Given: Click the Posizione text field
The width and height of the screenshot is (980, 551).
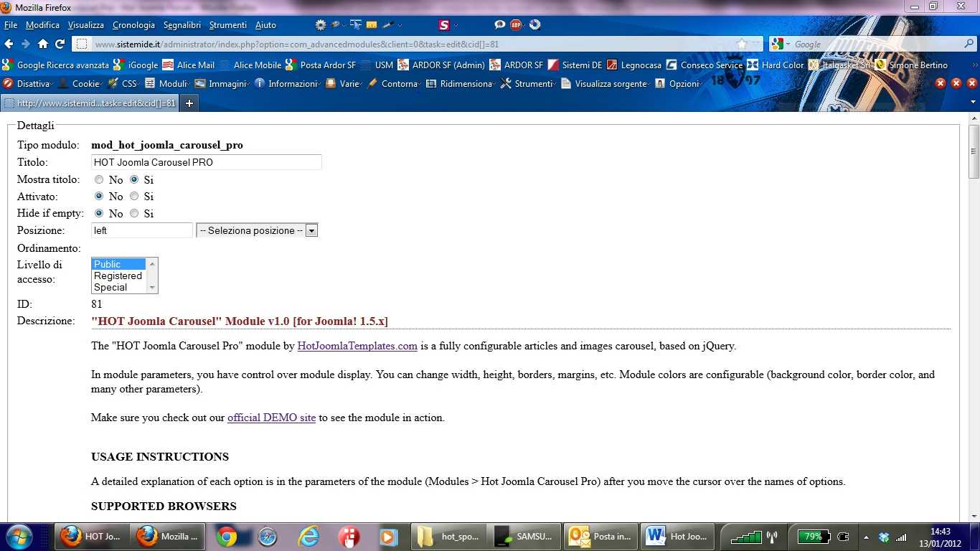Looking at the screenshot, I should [142, 230].
